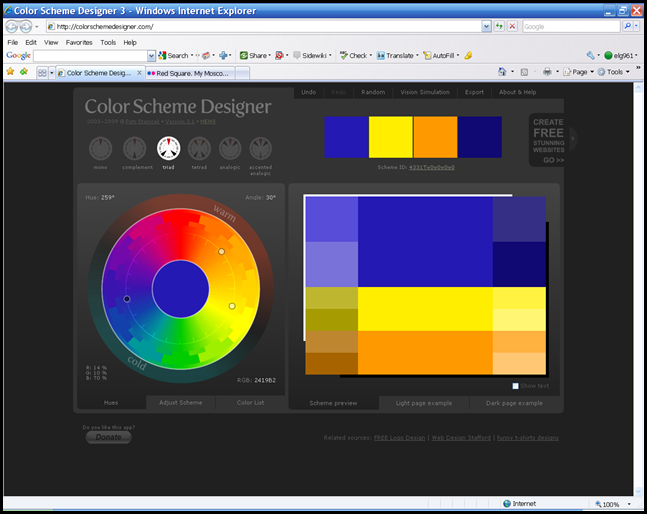Open the Favorites menu

coord(79,43)
